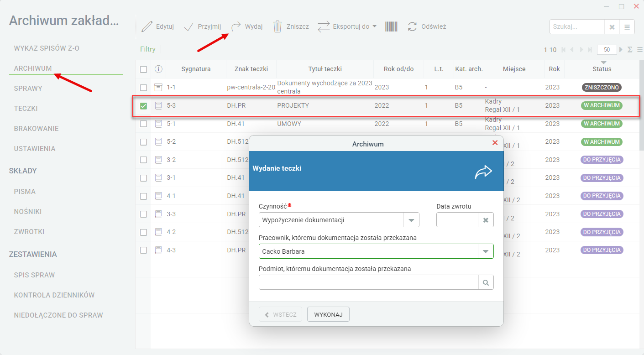Screen dimensions: 644x355
Task: Open BRAKOWANIE sidebar item
Action: 37,129
